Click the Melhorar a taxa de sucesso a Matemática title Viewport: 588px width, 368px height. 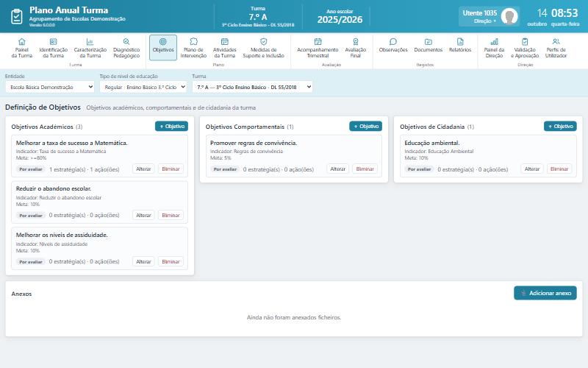[71, 143]
